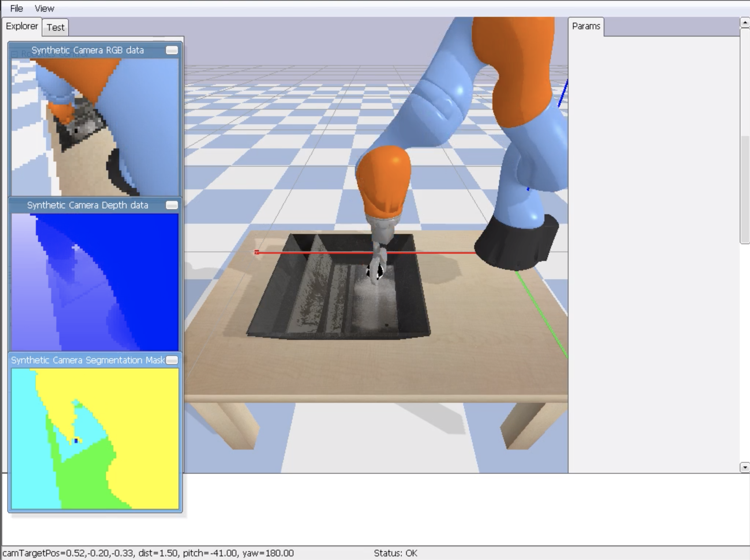Click the segmentation mask preview image
This screenshot has height=560, width=750.
tap(95, 438)
